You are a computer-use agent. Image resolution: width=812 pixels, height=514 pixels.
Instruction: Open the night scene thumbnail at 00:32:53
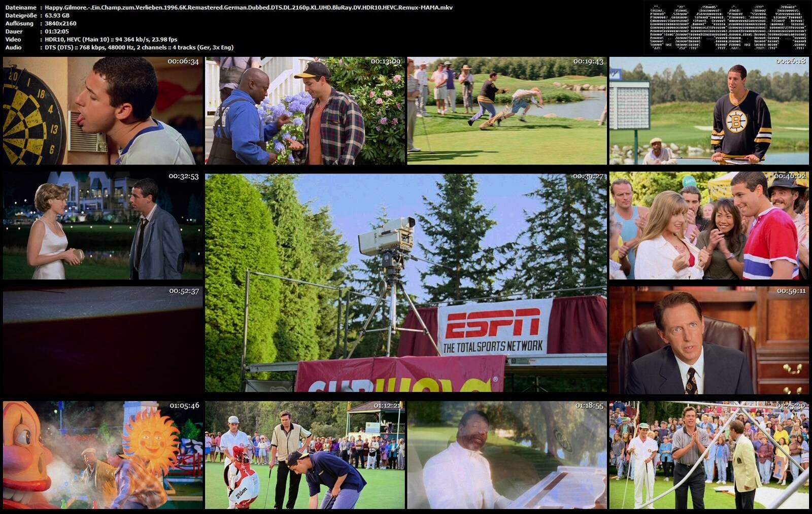point(103,225)
